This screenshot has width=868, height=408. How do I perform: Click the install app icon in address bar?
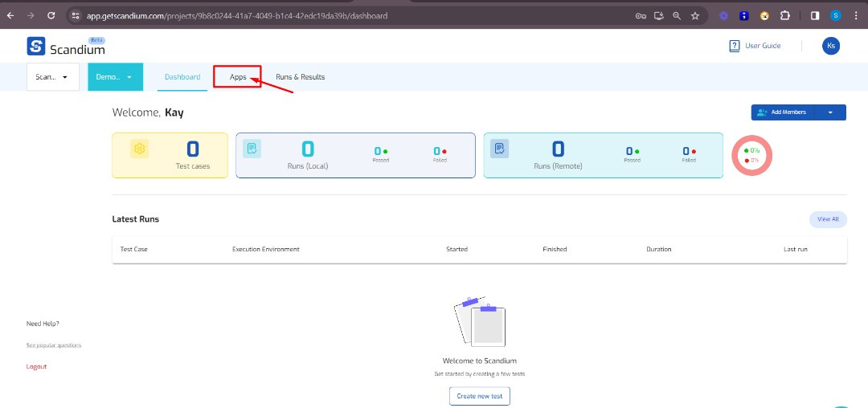point(659,16)
